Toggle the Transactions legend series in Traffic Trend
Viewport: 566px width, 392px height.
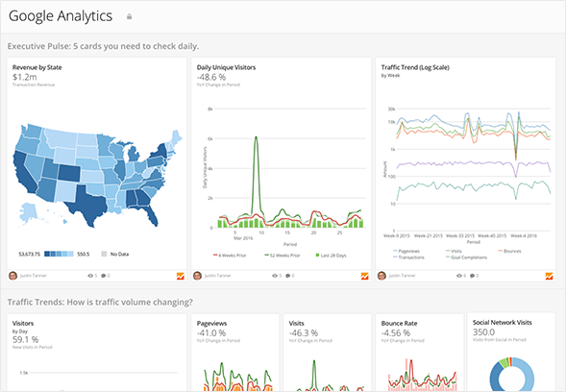coord(409,257)
